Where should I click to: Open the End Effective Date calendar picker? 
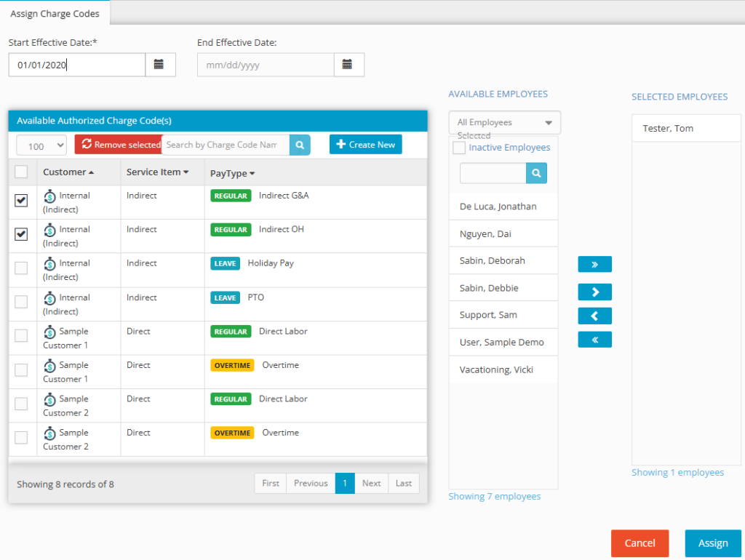(x=348, y=65)
